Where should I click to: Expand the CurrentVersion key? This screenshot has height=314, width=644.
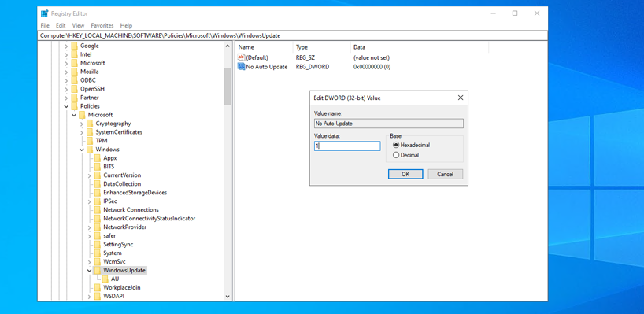90,175
